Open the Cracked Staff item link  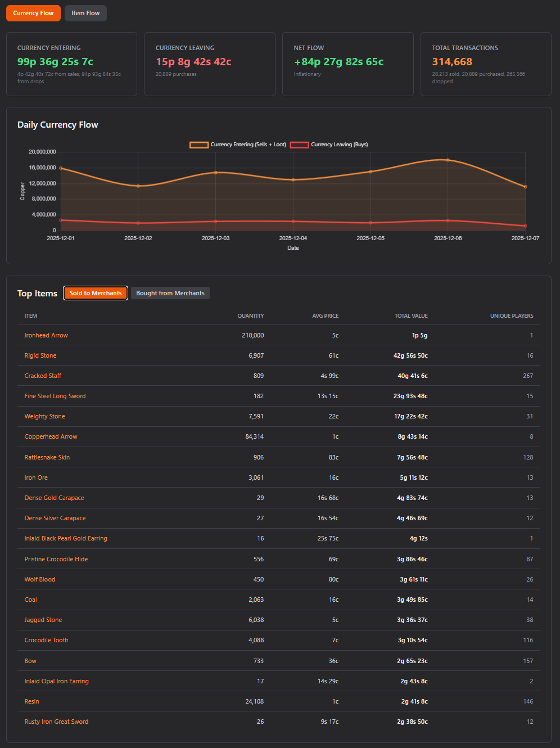43,376
